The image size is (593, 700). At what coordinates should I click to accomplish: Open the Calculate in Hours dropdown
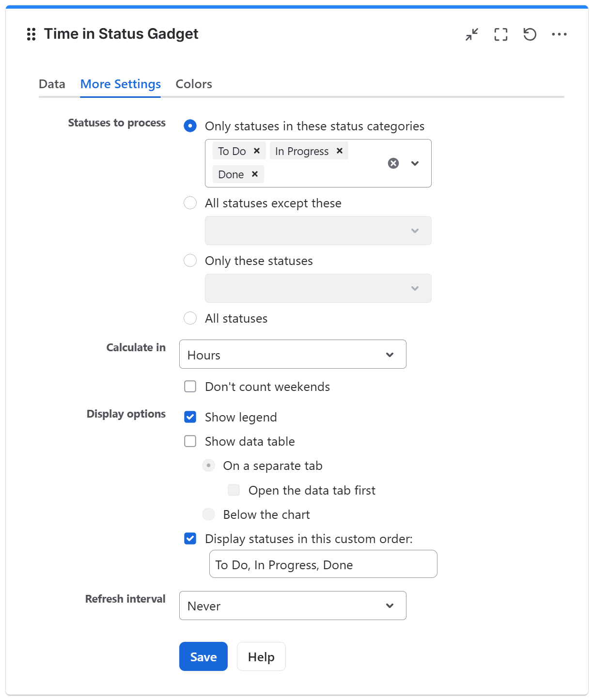click(293, 354)
